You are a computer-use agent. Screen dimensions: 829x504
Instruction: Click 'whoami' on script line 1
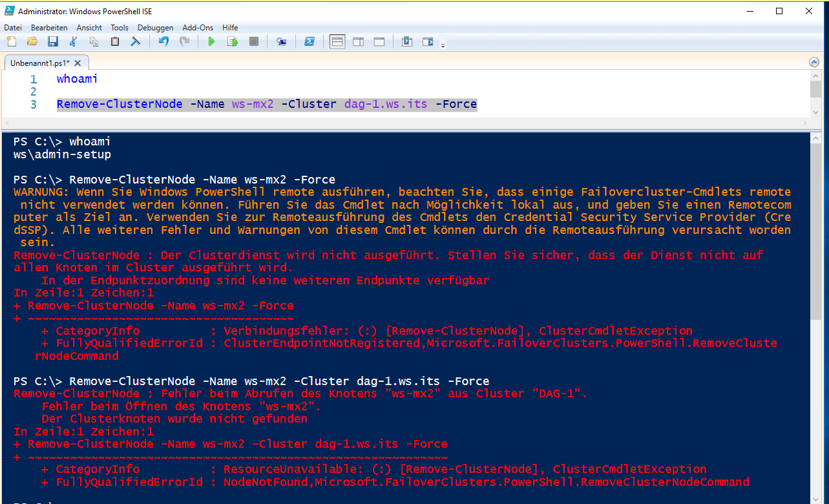click(x=77, y=79)
